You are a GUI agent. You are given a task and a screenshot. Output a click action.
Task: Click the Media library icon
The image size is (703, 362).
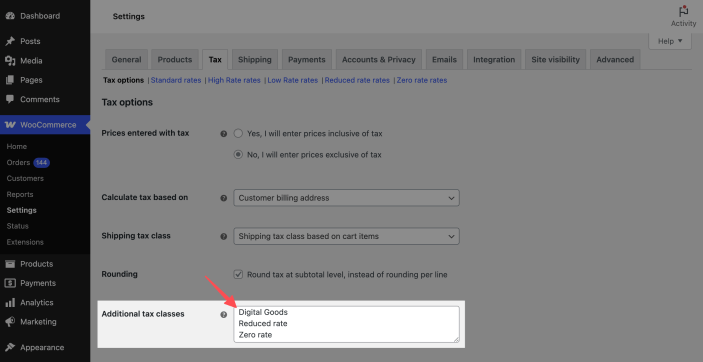pos(10,61)
